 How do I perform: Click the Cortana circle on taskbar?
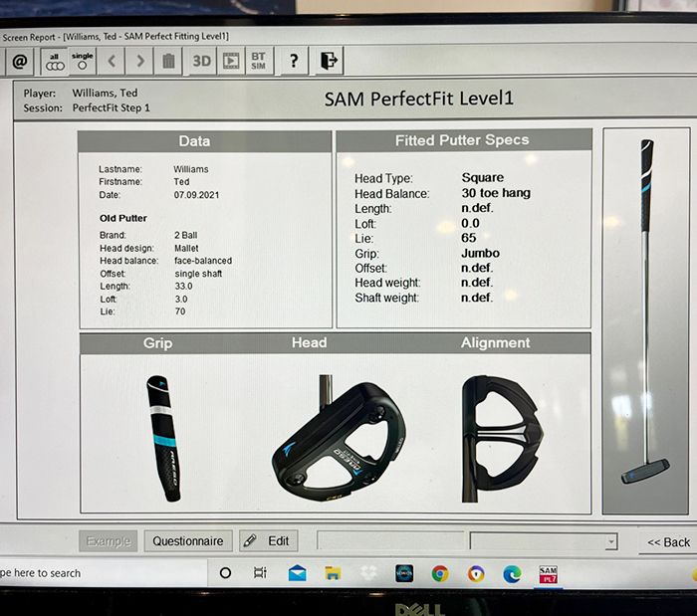pyautogui.click(x=225, y=573)
